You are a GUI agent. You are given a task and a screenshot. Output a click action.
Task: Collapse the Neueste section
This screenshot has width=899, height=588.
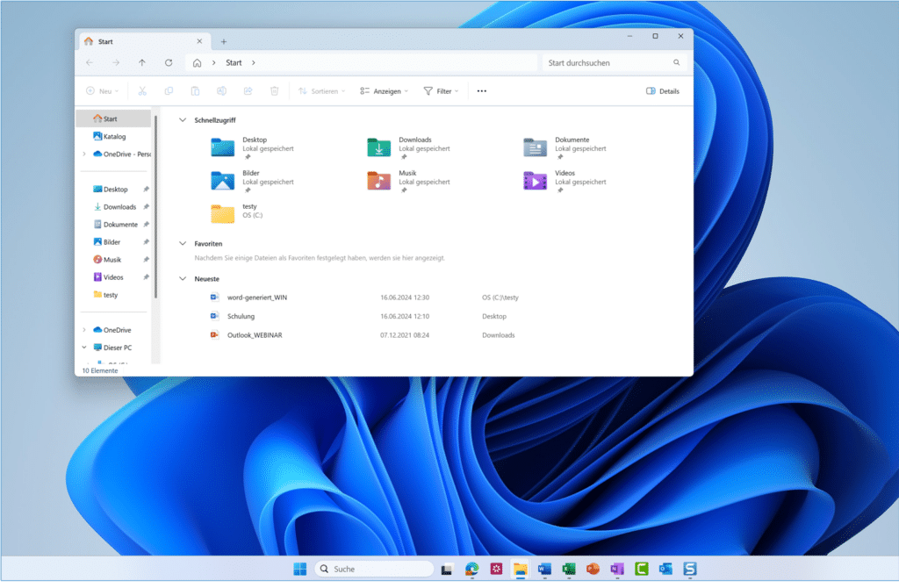(183, 279)
